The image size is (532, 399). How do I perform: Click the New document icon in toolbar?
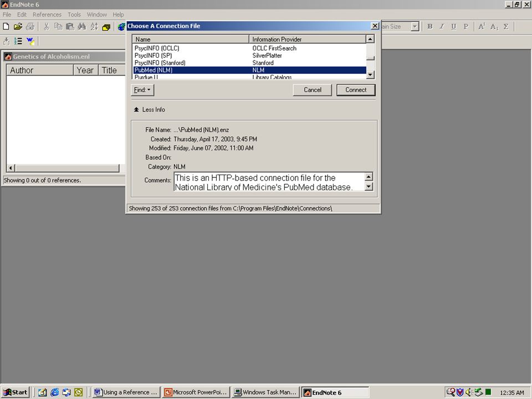click(x=6, y=27)
